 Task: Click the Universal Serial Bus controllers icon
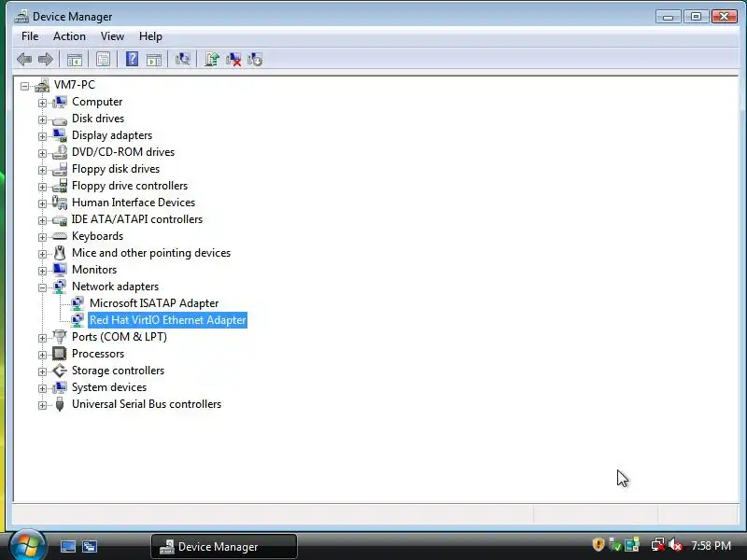60,404
